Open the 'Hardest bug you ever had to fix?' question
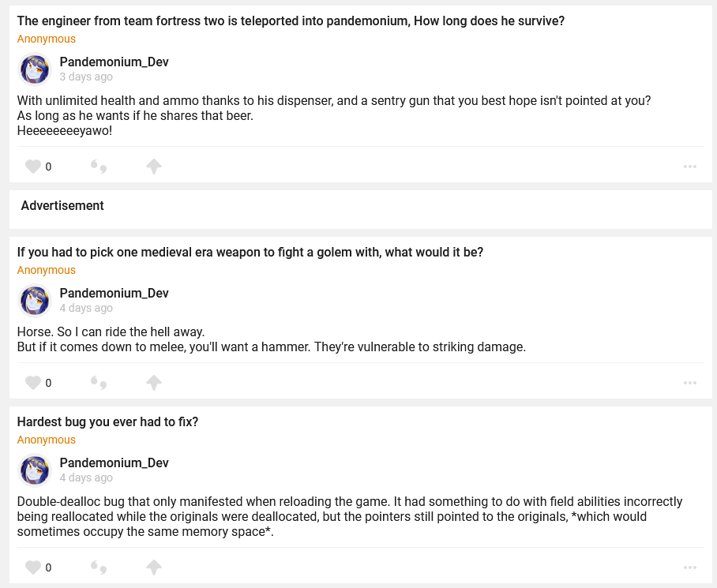The height and width of the screenshot is (588, 717). pyautogui.click(x=107, y=422)
